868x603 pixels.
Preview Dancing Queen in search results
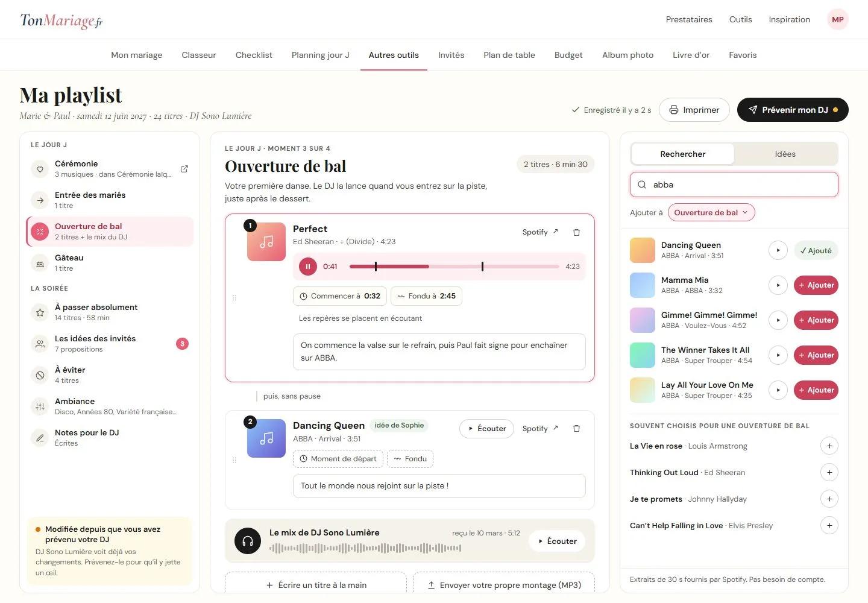(x=778, y=250)
